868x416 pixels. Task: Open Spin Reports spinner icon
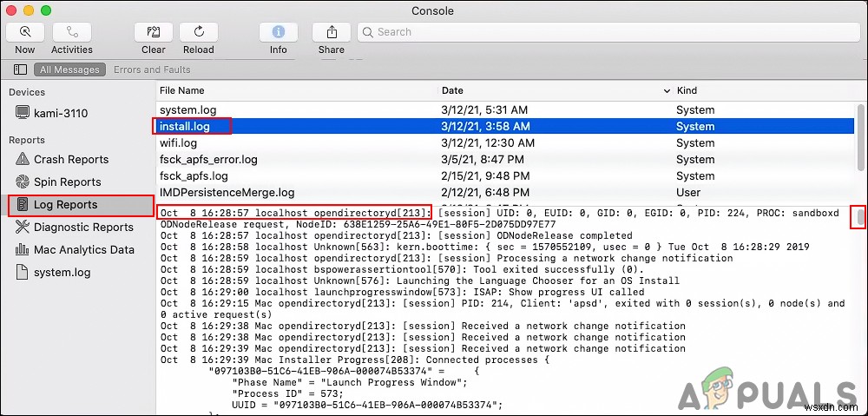pos(23,182)
